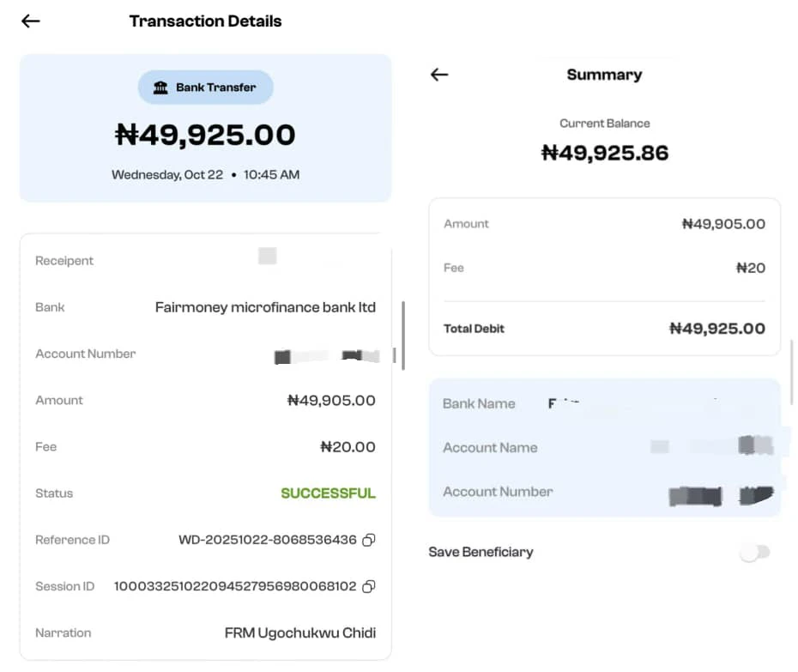Click the Summary panel scrollbar
This screenshot has width=798, height=672.
[792, 371]
